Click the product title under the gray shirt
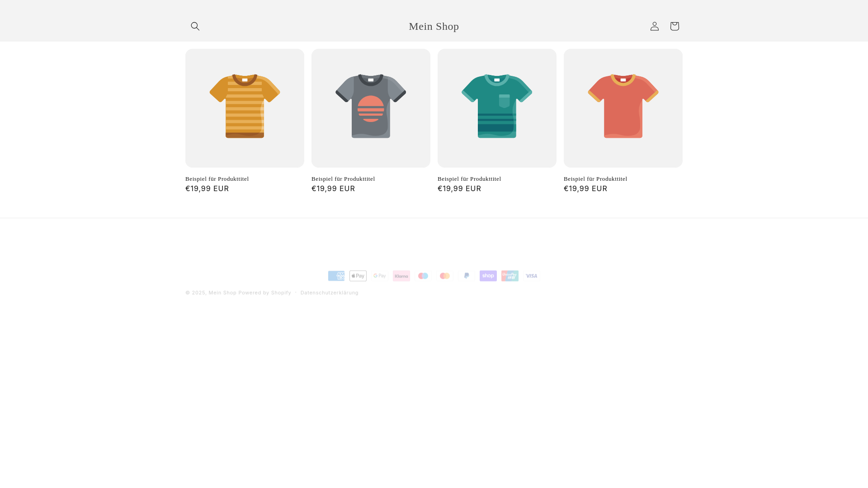This screenshot has width=868, height=488. 343,179
